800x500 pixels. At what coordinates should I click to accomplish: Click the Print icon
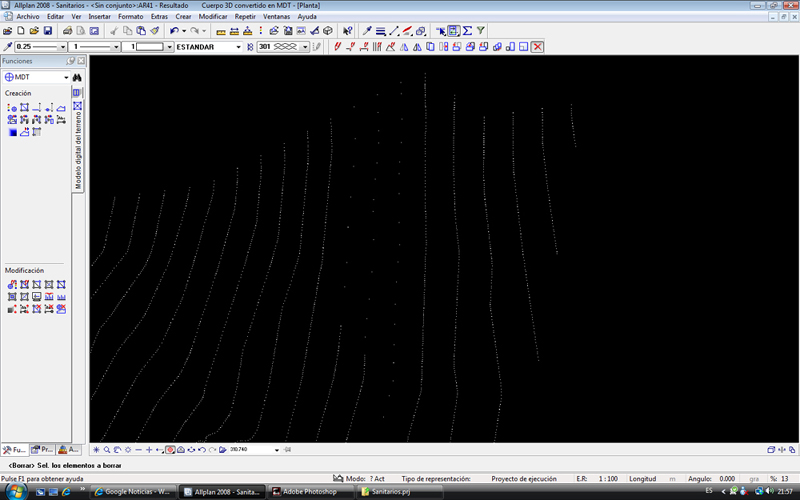pyautogui.click(x=67, y=31)
